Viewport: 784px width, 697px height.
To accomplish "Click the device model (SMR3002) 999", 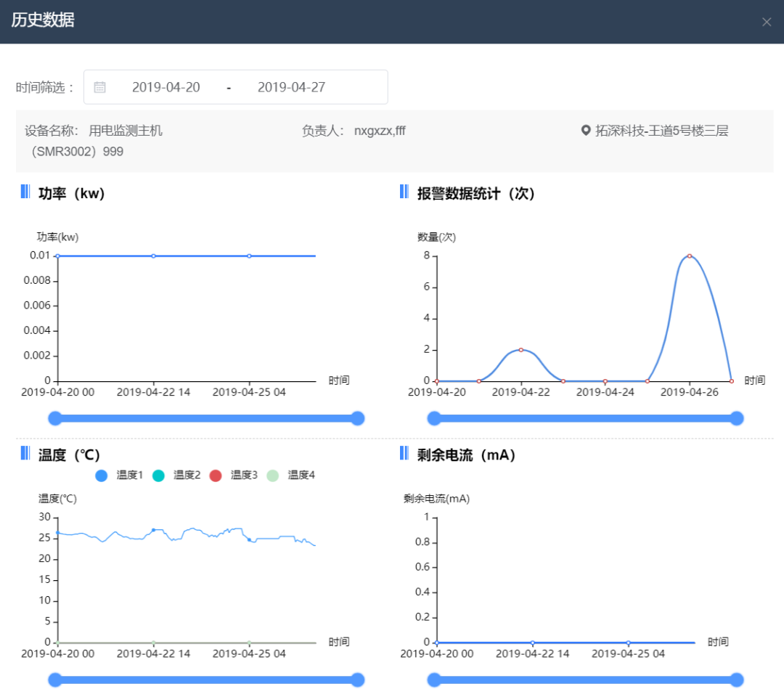I will click(78, 152).
